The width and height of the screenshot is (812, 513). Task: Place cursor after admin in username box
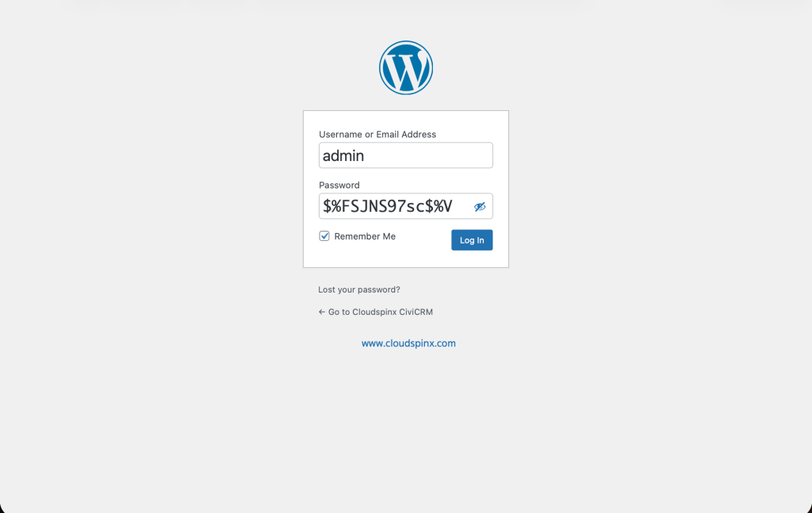pyautogui.click(x=366, y=155)
